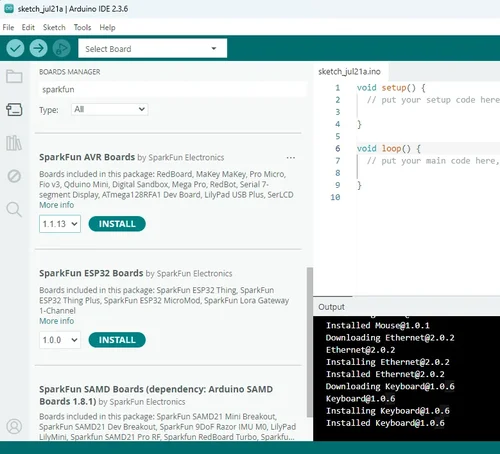Open the Sketchbook folder sidebar icon
This screenshot has width=500, height=454.
(x=14, y=76)
